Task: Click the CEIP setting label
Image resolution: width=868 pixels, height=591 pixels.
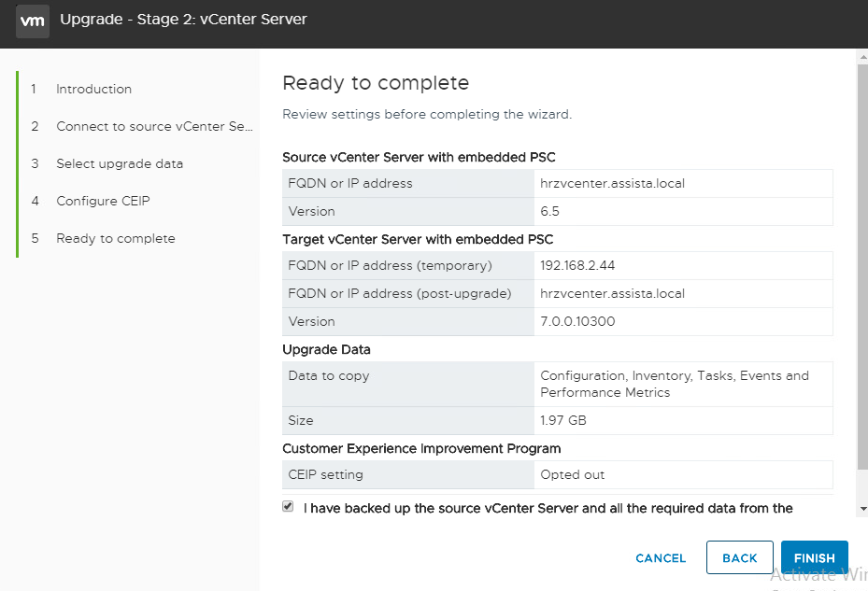Action: (325, 475)
